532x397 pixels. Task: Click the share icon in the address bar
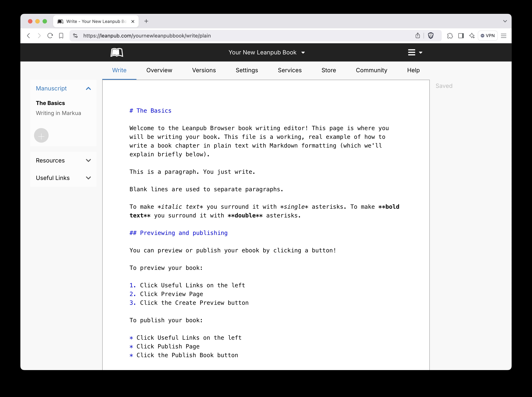pyautogui.click(x=418, y=36)
